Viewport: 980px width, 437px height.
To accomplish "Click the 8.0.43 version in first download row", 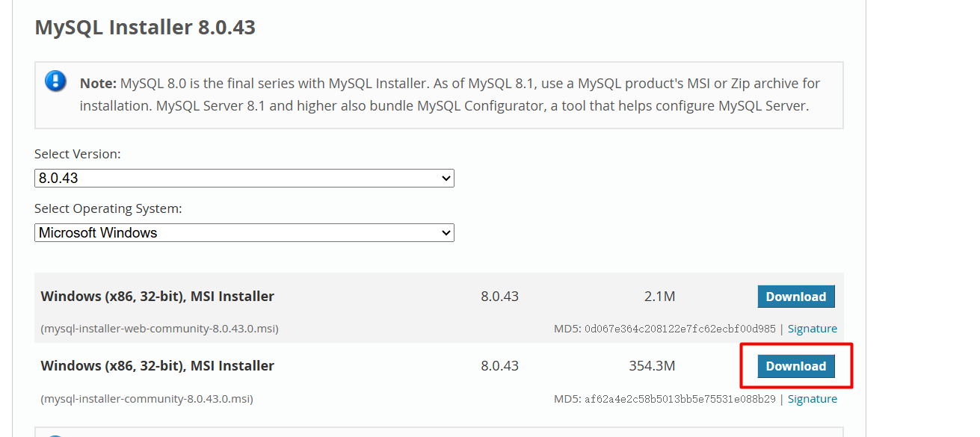I will [x=499, y=297].
